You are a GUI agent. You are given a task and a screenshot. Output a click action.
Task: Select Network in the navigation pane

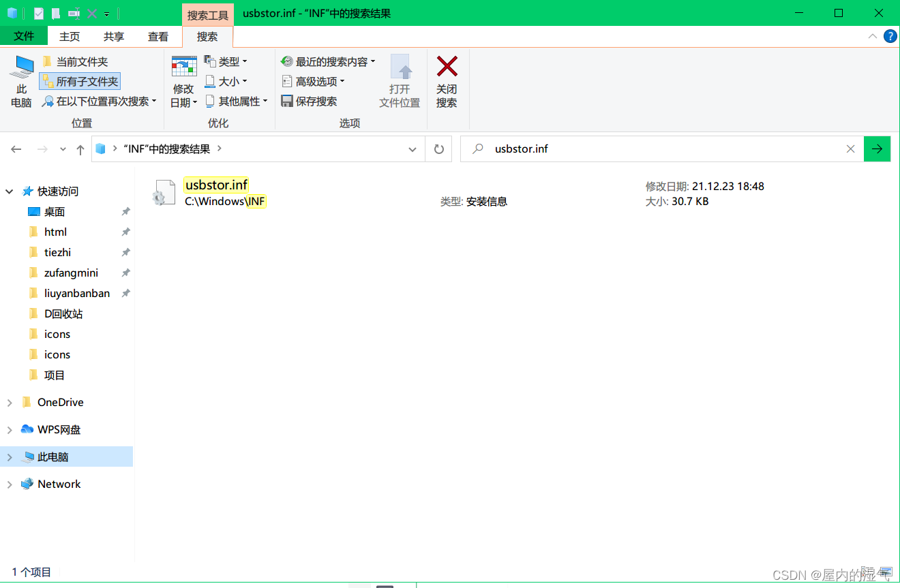tap(59, 484)
